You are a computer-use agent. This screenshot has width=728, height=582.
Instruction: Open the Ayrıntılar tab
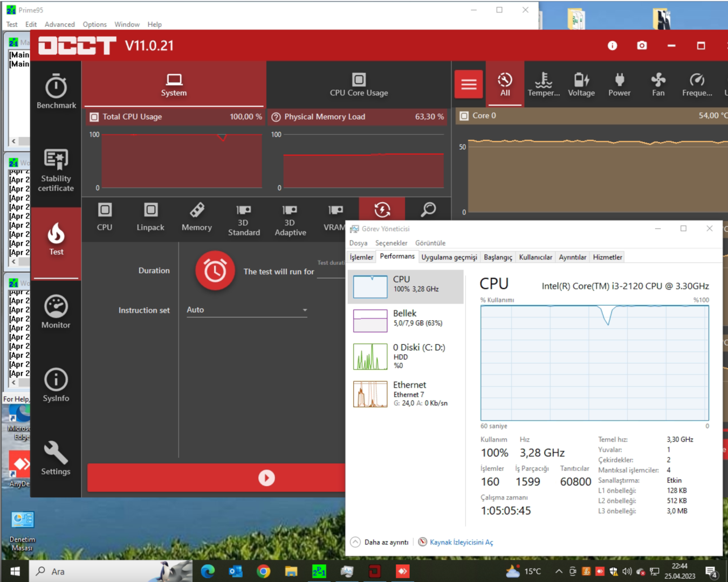(572, 258)
